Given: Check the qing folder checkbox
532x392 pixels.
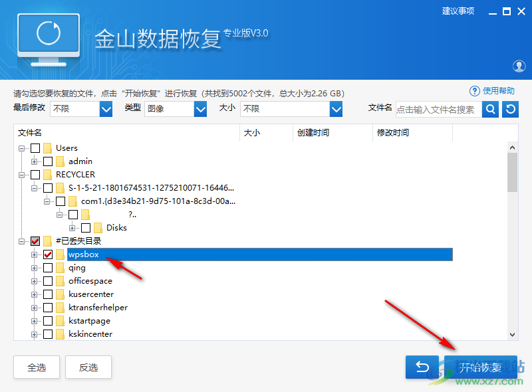Looking at the screenshot, I should [48, 268].
